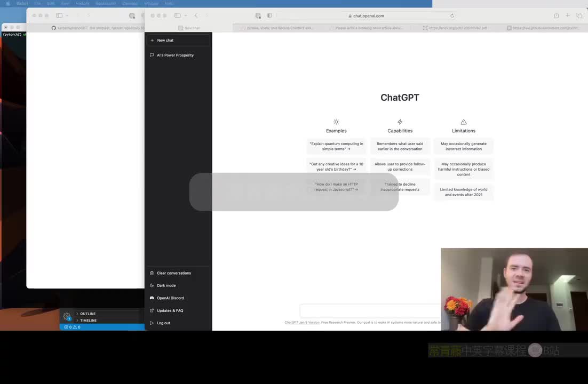Switch to "Please write a breaking news article" tab

click(x=365, y=28)
